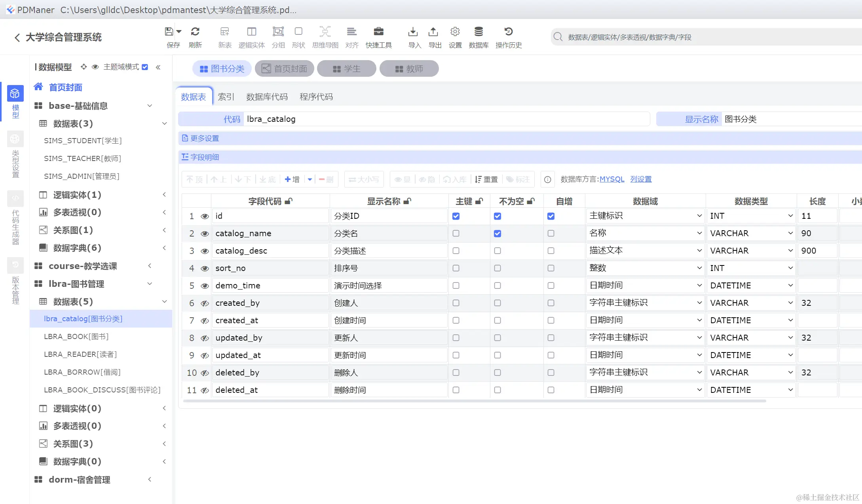
Task: Open the 数据库 database icon
Action: 479,32
